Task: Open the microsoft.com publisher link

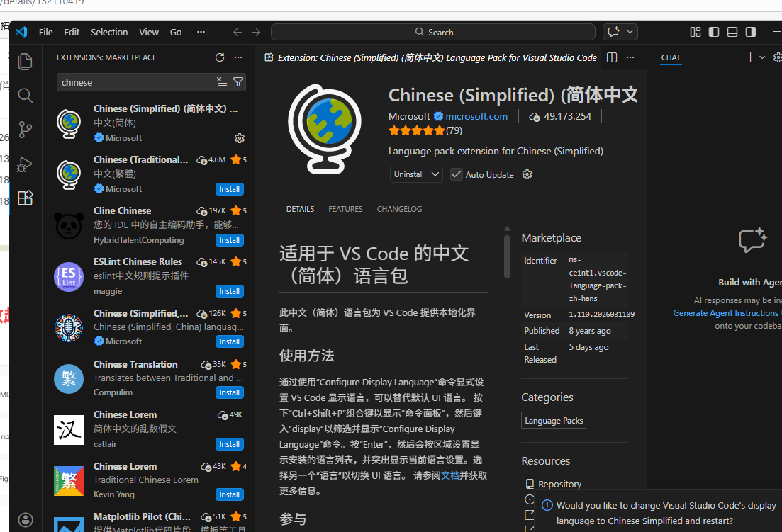Action: (476, 116)
